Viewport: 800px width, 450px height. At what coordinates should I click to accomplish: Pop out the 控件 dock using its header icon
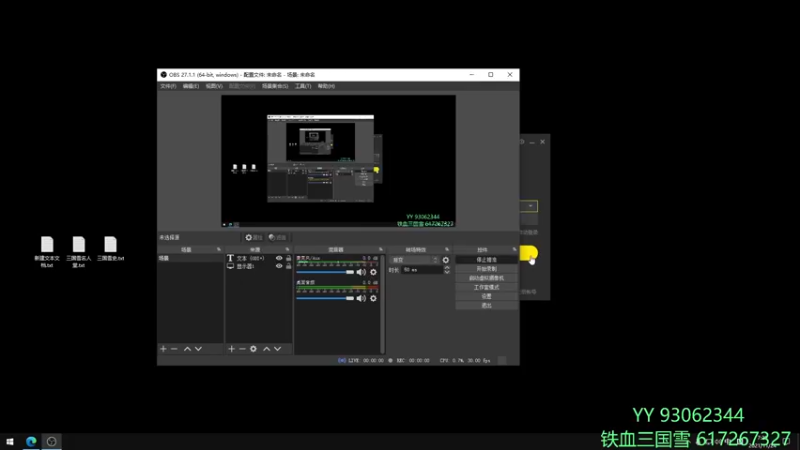[x=514, y=249]
